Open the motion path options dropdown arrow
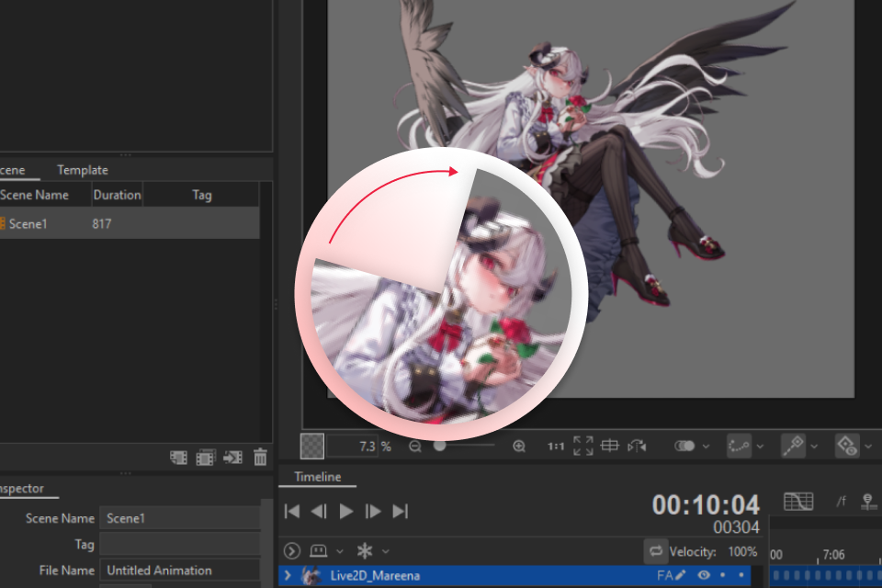Image resolution: width=882 pixels, height=588 pixels. pos(760,447)
